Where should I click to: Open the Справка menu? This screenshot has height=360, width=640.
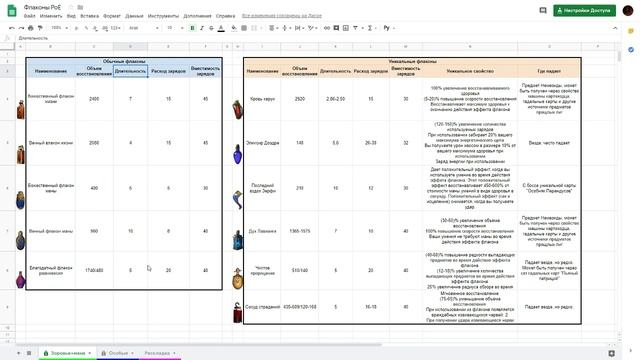tap(225, 16)
